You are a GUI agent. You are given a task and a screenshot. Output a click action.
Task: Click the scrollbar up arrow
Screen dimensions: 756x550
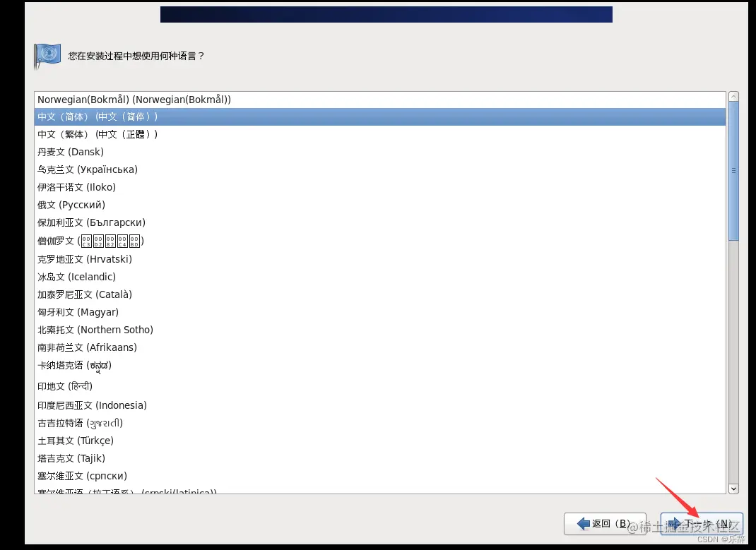pyautogui.click(x=733, y=96)
